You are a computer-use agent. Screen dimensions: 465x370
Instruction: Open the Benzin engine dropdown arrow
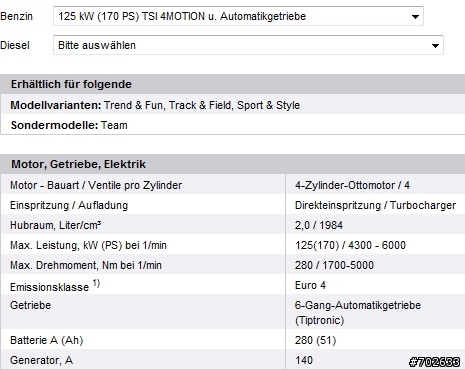tap(415, 16)
